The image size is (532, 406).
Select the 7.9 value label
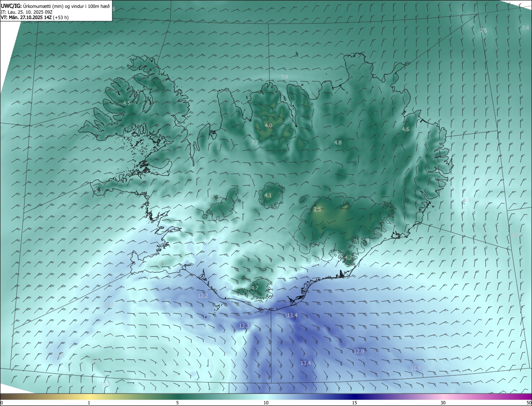pyautogui.click(x=284, y=77)
